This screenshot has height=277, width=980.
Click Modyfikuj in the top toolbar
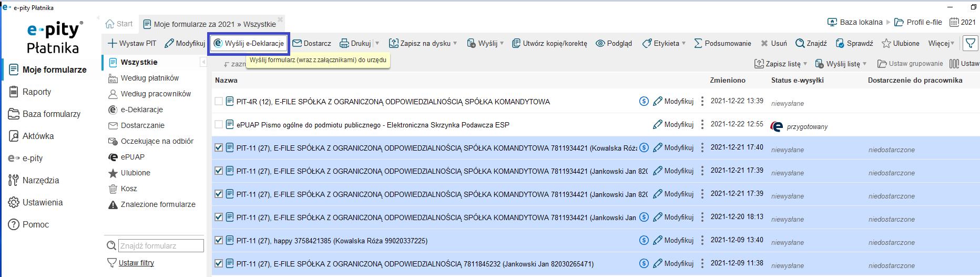[x=185, y=43]
